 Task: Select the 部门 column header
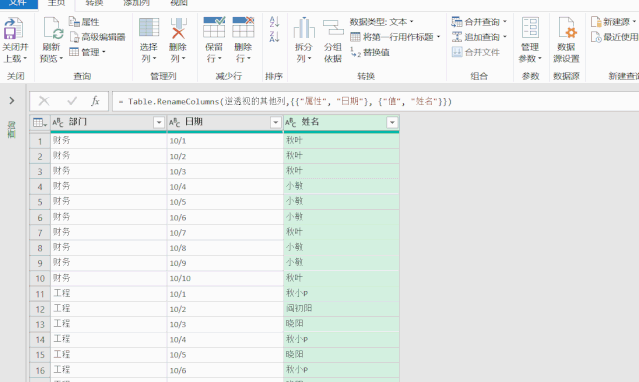point(108,122)
